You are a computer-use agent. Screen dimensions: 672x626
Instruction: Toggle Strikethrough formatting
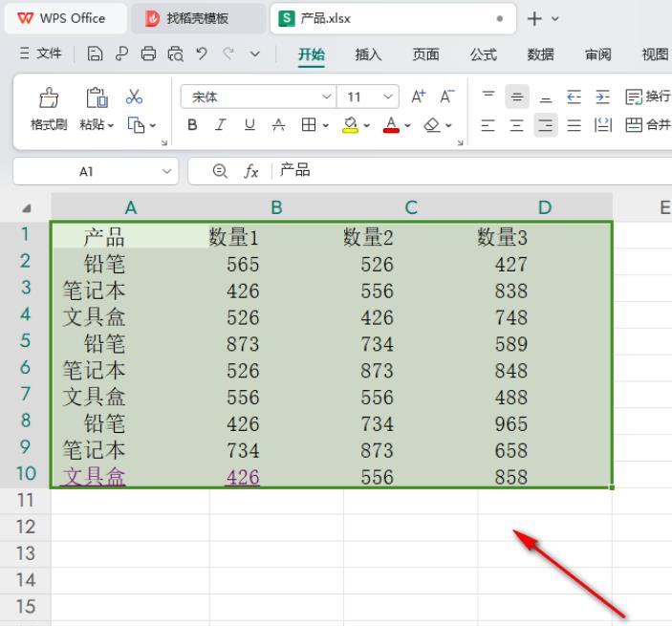click(x=278, y=124)
